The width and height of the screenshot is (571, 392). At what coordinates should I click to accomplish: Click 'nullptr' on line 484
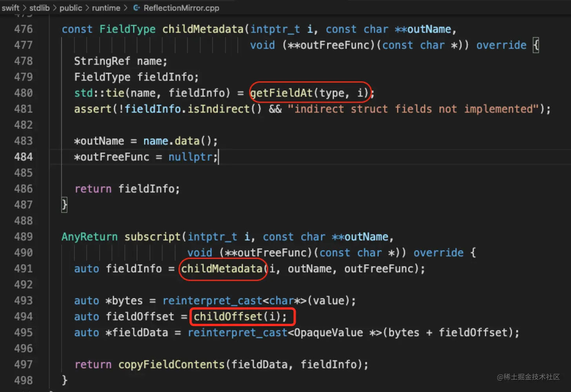coord(190,157)
